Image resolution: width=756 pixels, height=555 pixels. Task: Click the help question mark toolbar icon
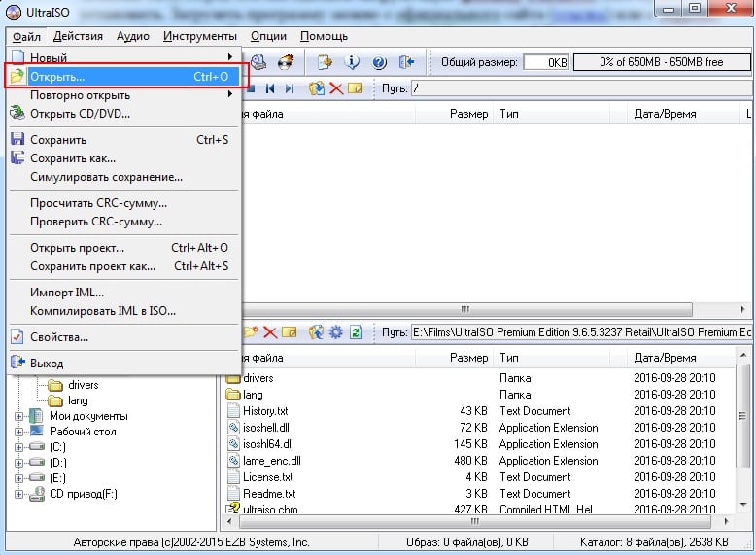tap(379, 62)
